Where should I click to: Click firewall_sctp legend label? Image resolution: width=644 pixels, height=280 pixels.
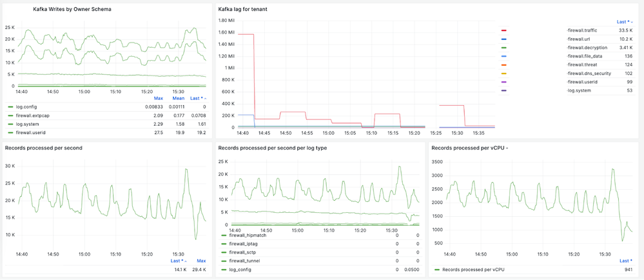[244, 252]
